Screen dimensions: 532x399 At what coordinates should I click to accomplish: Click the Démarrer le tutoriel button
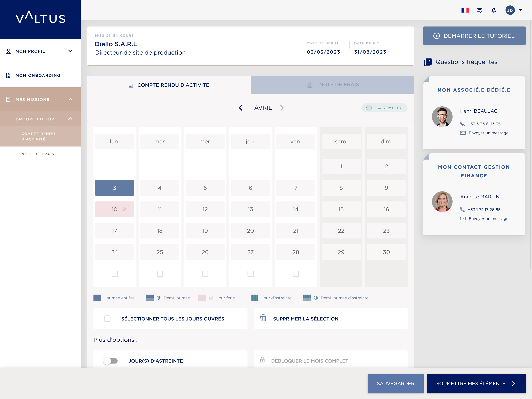coord(474,36)
